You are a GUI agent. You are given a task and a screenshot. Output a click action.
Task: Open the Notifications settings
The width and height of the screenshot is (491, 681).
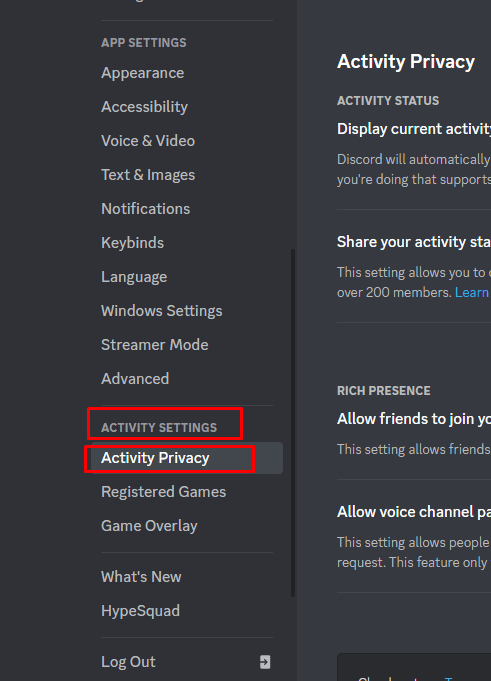(145, 209)
